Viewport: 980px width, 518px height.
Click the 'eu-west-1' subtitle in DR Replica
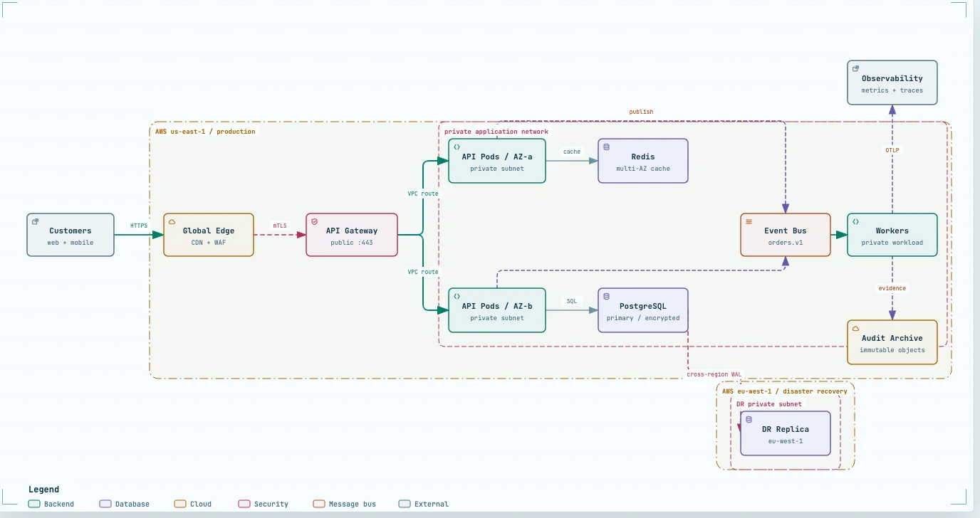coord(786,441)
